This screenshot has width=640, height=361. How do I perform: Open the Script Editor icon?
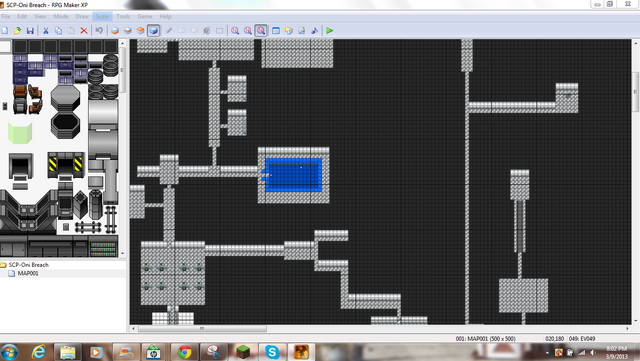[x=302, y=31]
